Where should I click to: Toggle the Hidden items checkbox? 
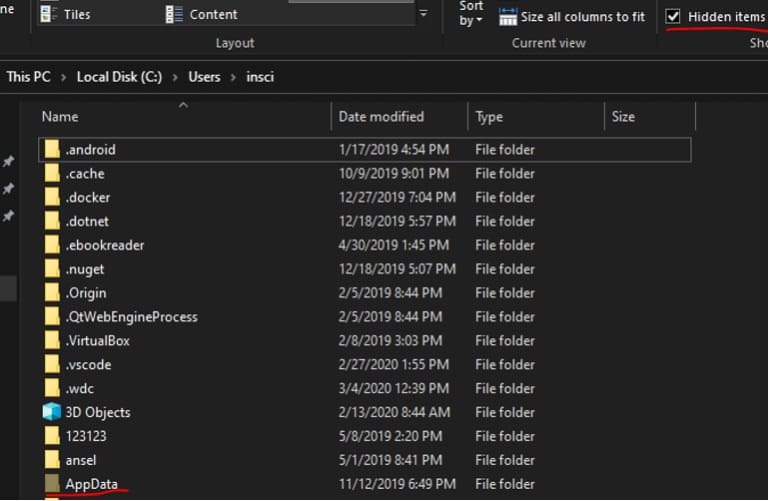[673, 17]
